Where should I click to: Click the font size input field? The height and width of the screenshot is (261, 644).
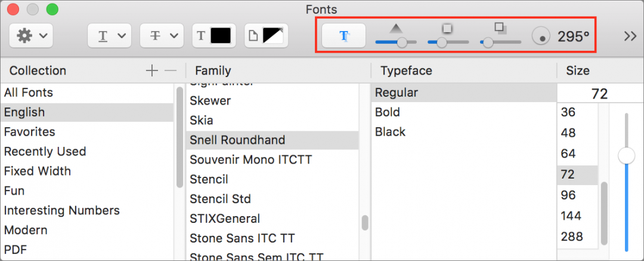[600, 94]
